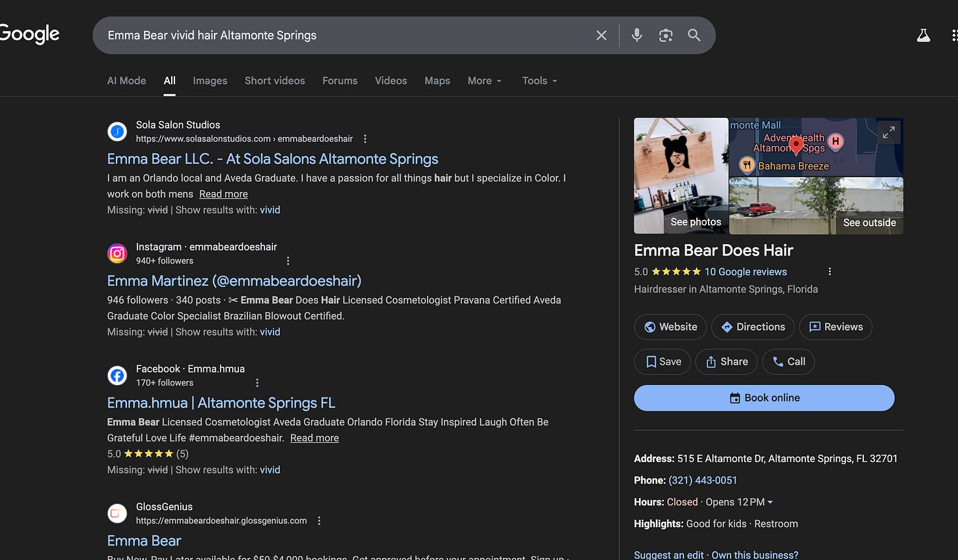Expand the More dropdown
This screenshot has width=958, height=560.
pos(485,80)
